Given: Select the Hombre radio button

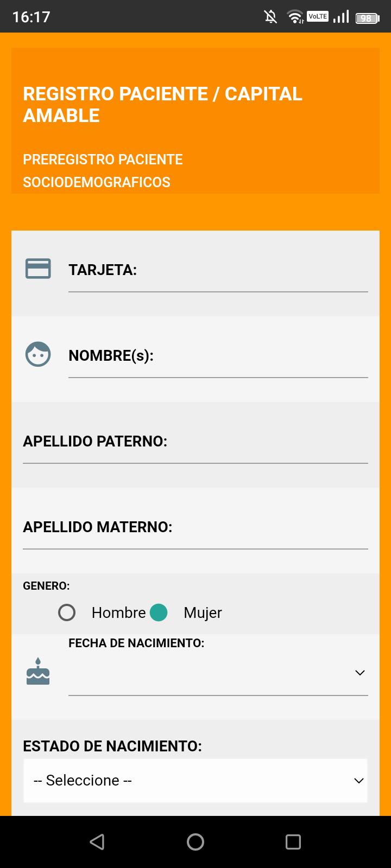Looking at the screenshot, I should [x=67, y=612].
